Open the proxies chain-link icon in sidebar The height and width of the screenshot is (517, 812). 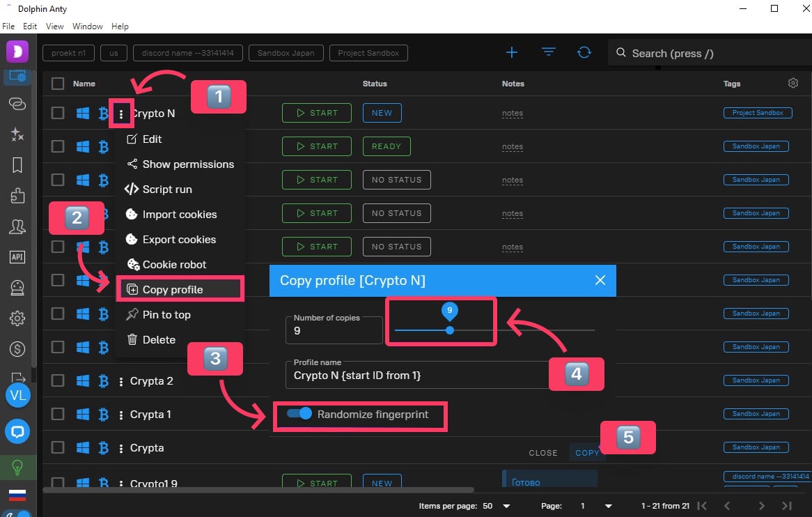17,104
